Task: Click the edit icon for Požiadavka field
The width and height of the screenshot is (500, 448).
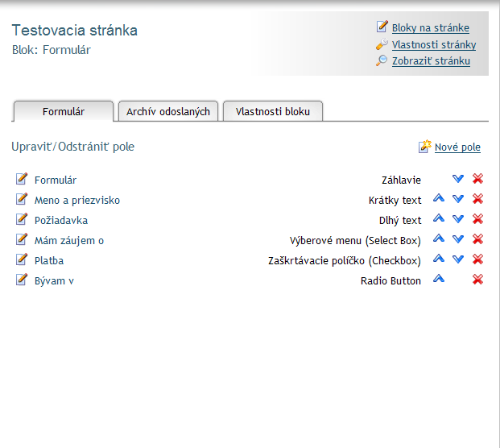Action: (x=22, y=219)
